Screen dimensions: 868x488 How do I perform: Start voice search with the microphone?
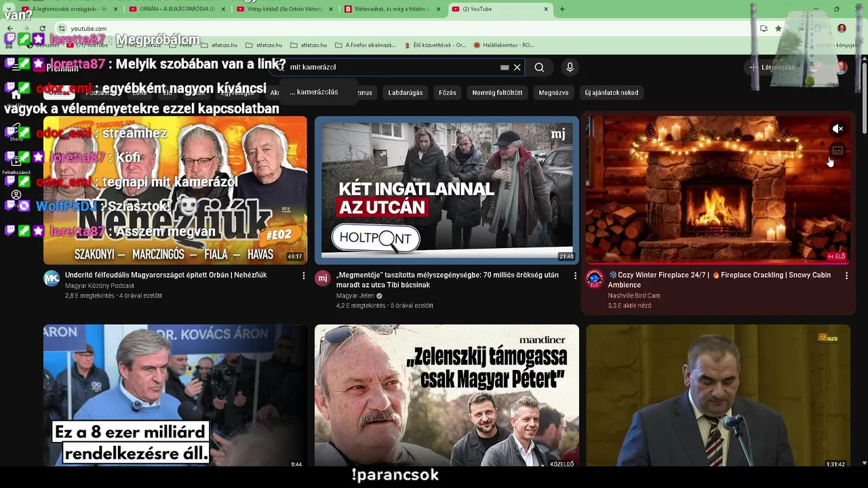click(570, 67)
